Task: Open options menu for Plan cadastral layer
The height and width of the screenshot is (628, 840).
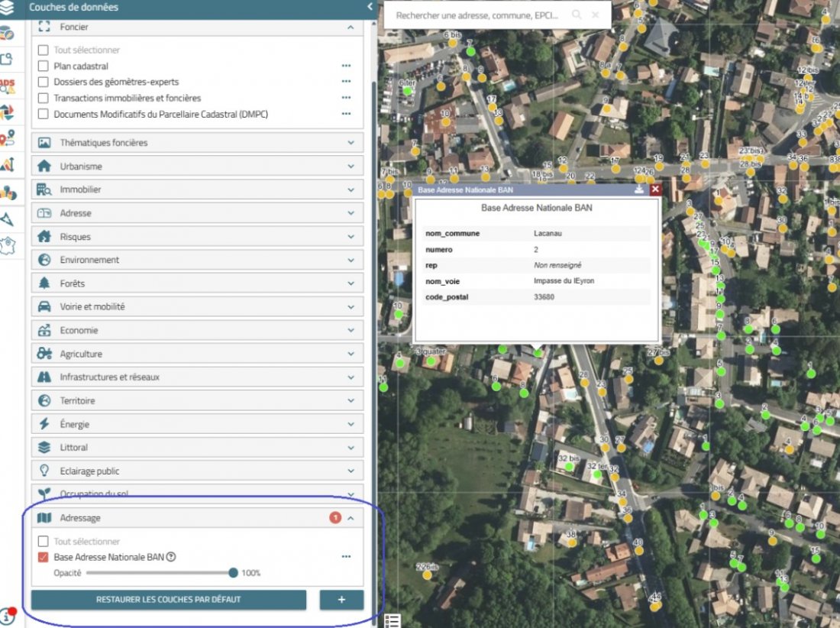Action: 346,66
